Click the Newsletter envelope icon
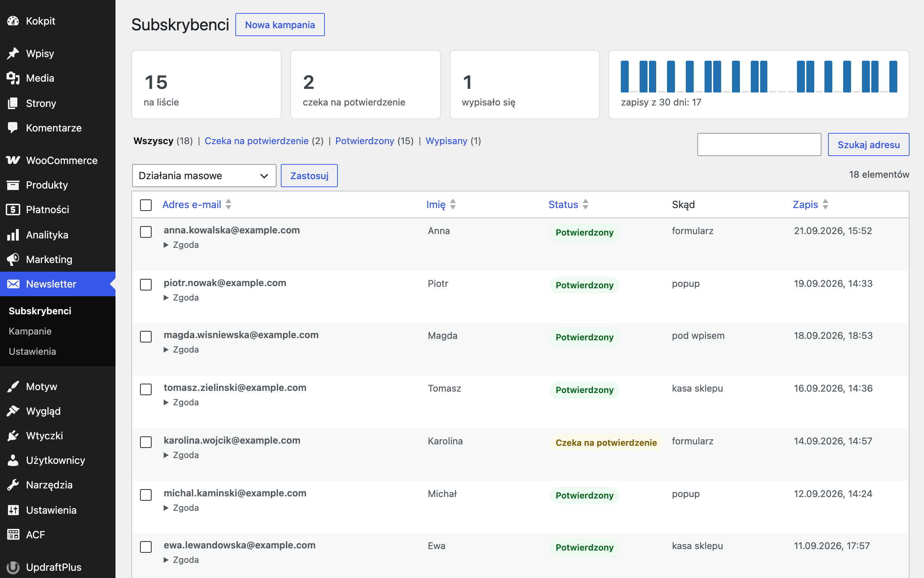Viewport: 924px width, 578px height. point(13,284)
